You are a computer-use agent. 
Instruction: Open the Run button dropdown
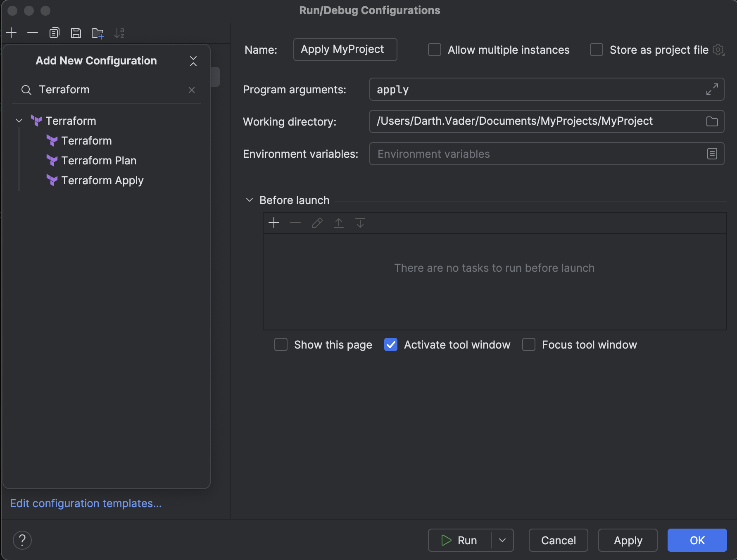pyautogui.click(x=502, y=540)
